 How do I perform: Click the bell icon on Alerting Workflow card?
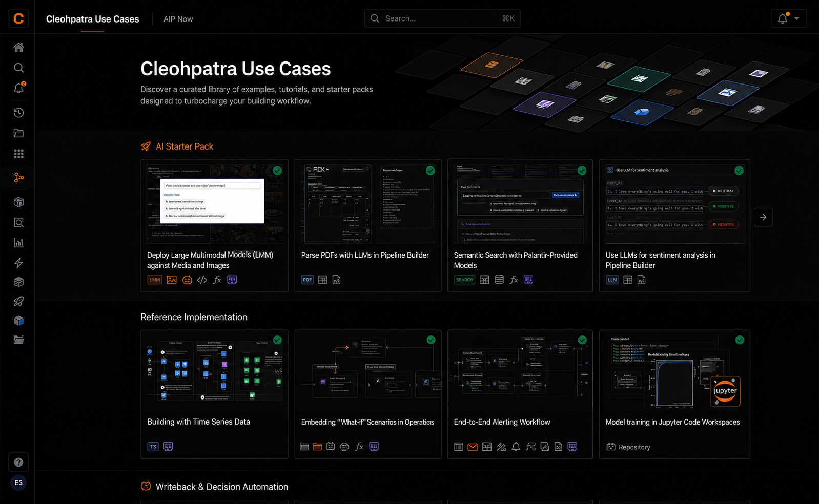click(516, 447)
